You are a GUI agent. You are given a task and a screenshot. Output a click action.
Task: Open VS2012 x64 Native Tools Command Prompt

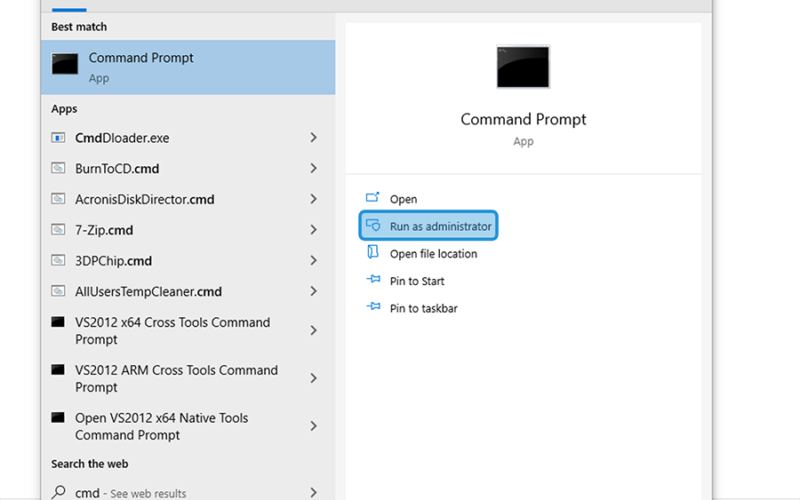click(x=188, y=426)
